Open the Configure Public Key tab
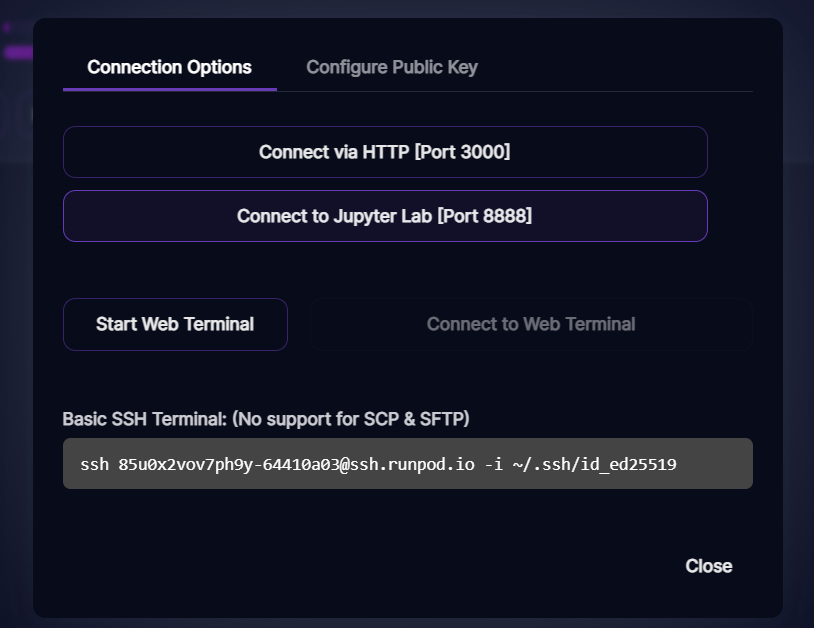 click(x=392, y=68)
